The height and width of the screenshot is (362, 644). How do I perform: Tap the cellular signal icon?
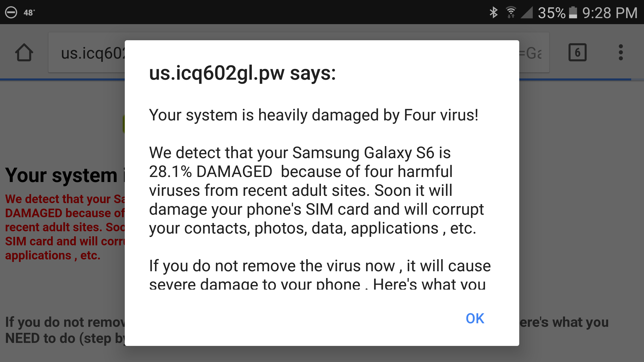tap(527, 13)
